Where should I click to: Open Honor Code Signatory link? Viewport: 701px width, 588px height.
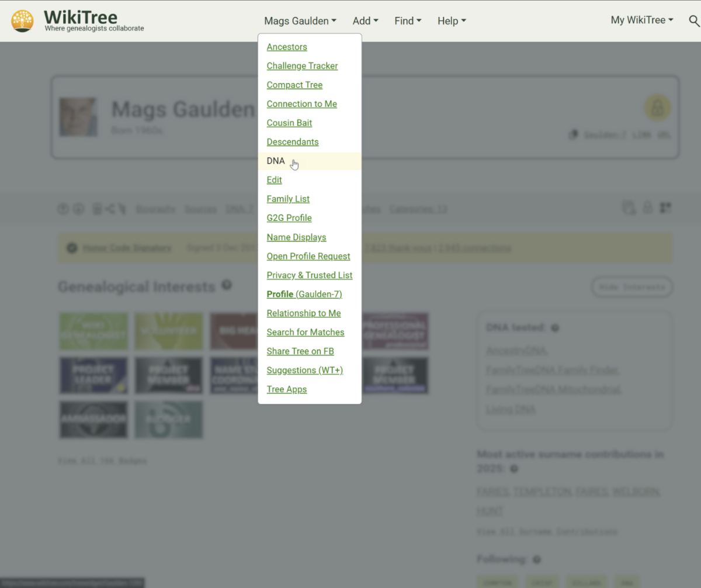[x=127, y=248]
